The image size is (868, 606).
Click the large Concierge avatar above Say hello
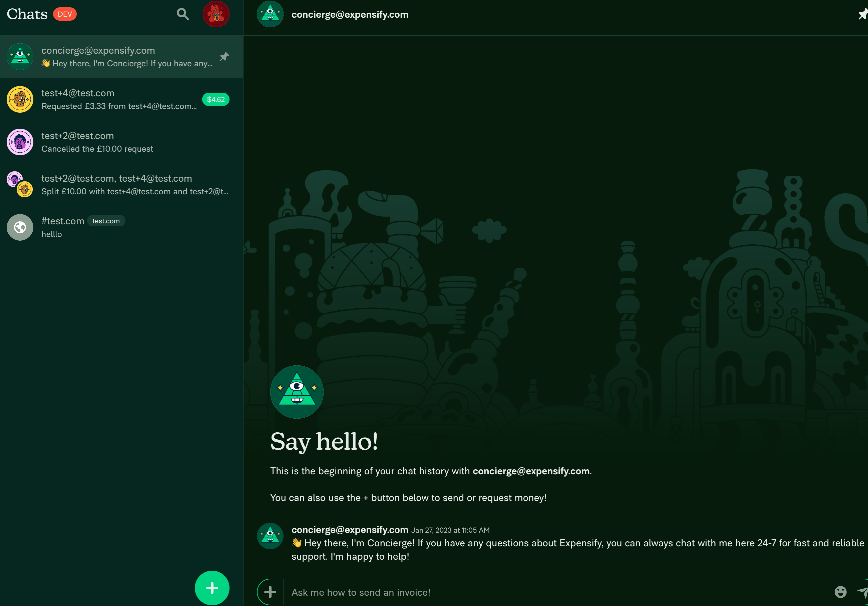(297, 392)
